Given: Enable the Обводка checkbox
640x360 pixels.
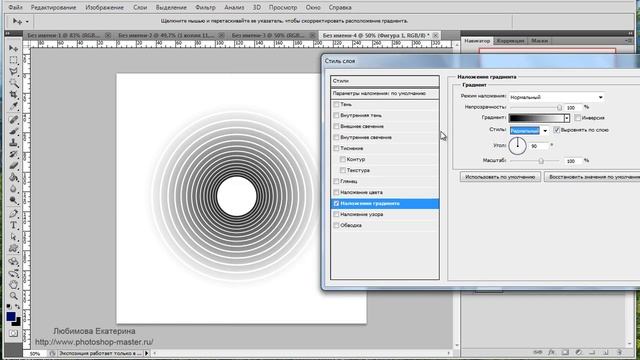Looking at the screenshot, I should (336, 225).
